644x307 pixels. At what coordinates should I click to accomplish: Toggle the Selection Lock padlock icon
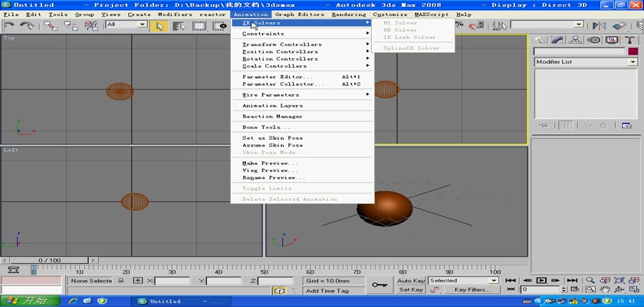coord(121,281)
